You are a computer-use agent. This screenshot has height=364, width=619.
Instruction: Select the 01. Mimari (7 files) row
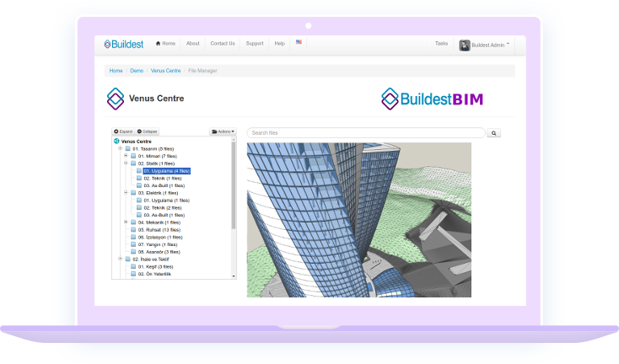point(158,156)
